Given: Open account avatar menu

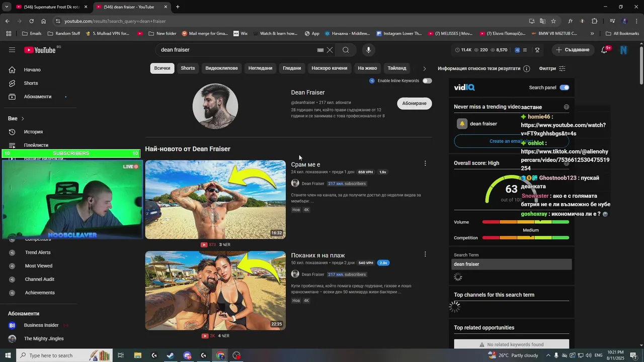Looking at the screenshot, I should click(x=623, y=50).
